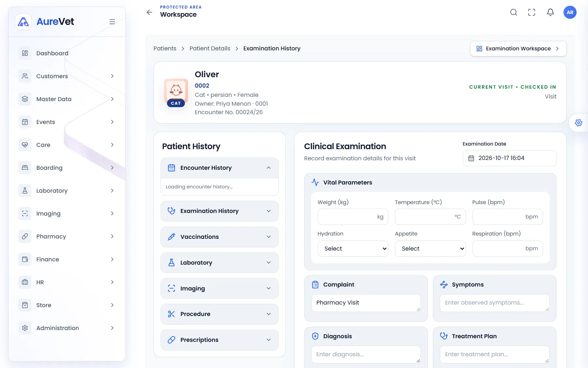Click the Complaint clipboard icon
The width and height of the screenshot is (588, 368).
(315, 285)
